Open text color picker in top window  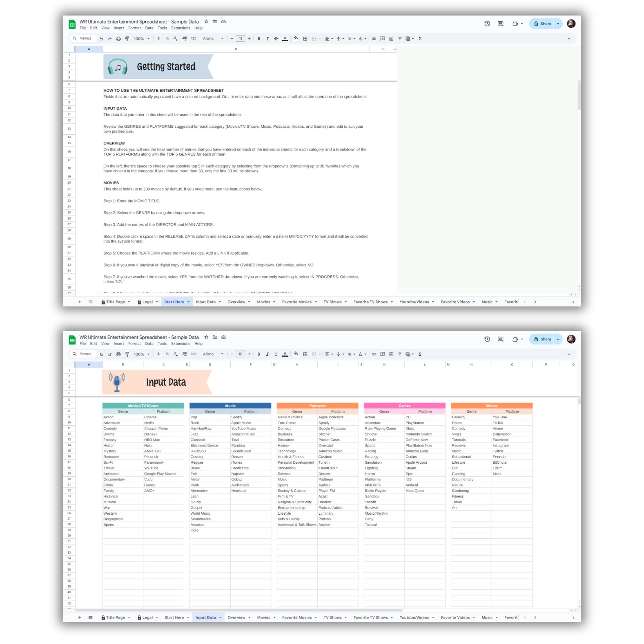pos(285,39)
